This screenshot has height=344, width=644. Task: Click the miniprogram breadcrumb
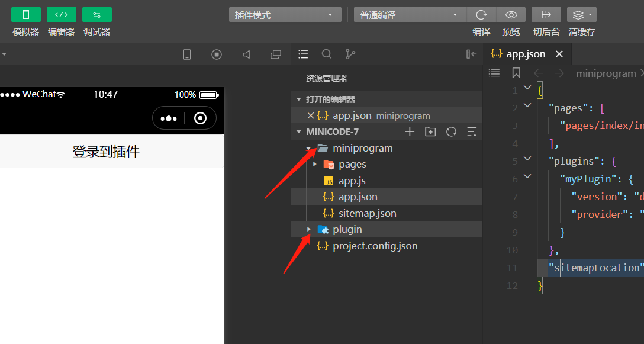pyautogui.click(x=606, y=73)
